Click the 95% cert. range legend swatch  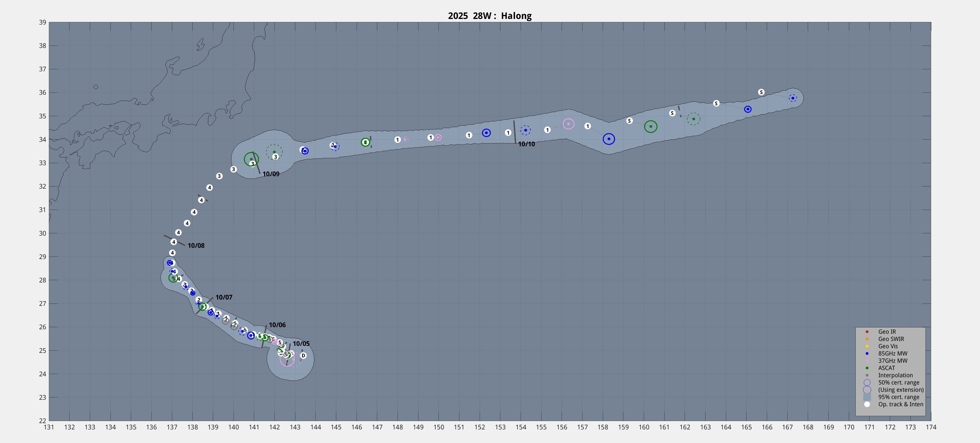pyautogui.click(x=867, y=397)
